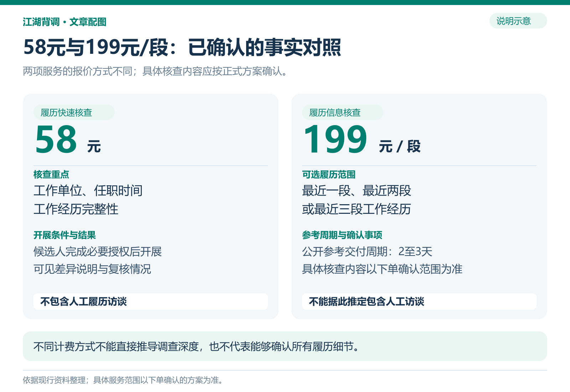
Task: Click the footer note 依据现行资料整理
Action: tap(55, 380)
